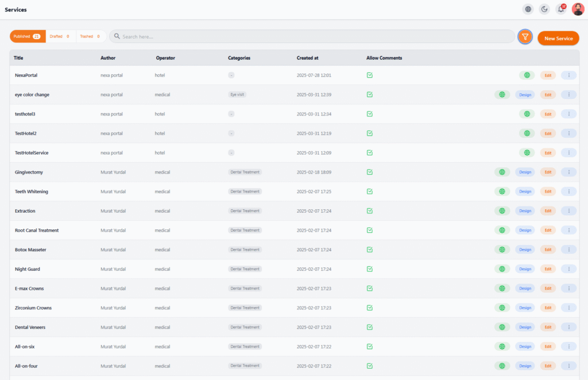This screenshot has width=588, height=380.
Task: Toggle Allow Comments checkbox for testhotel3
Action: (370, 114)
